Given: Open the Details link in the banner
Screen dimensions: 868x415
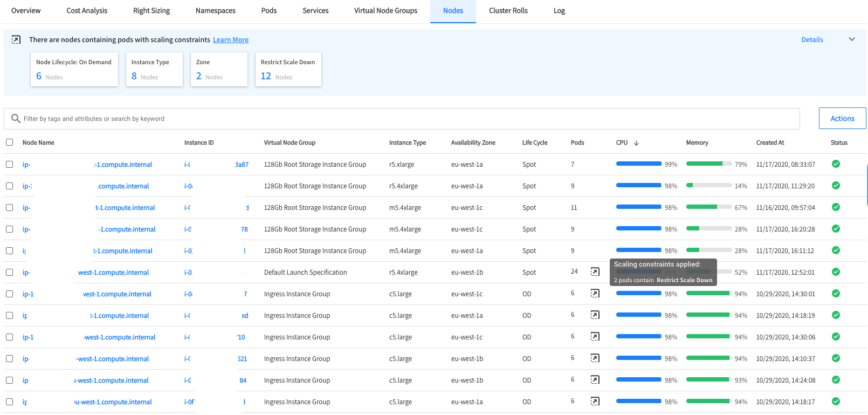Looking at the screenshot, I should (x=812, y=40).
